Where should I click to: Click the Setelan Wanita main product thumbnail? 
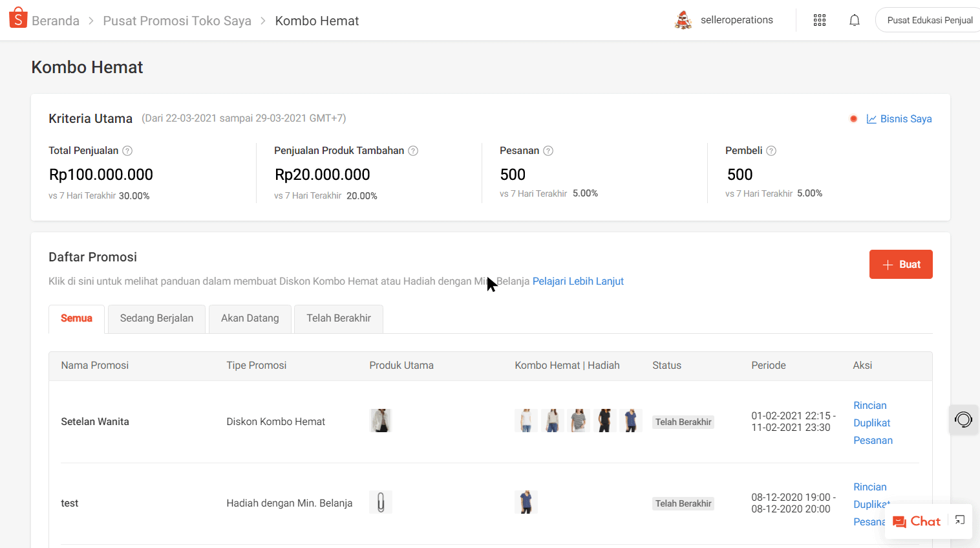click(381, 421)
